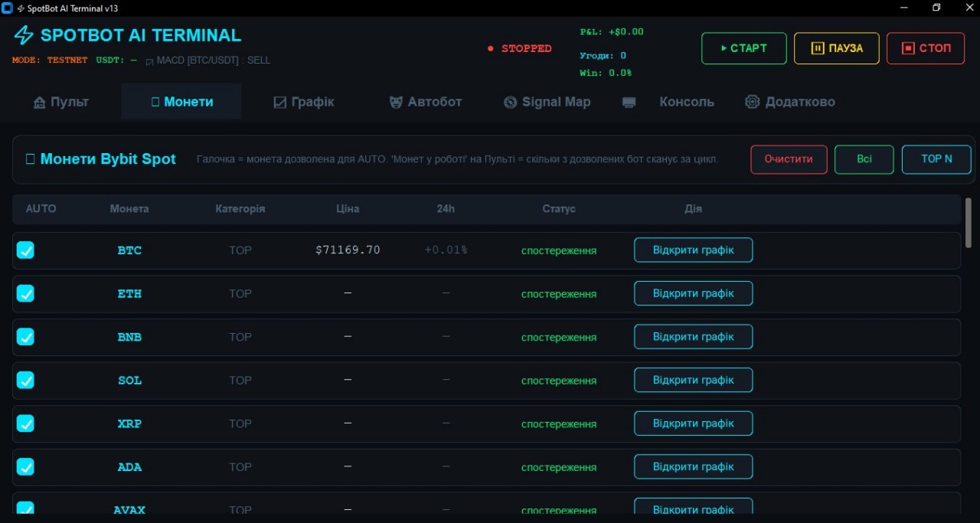Click the gear icon beside Додатково
This screenshot has width=980, height=523.
tap(752, 102)
